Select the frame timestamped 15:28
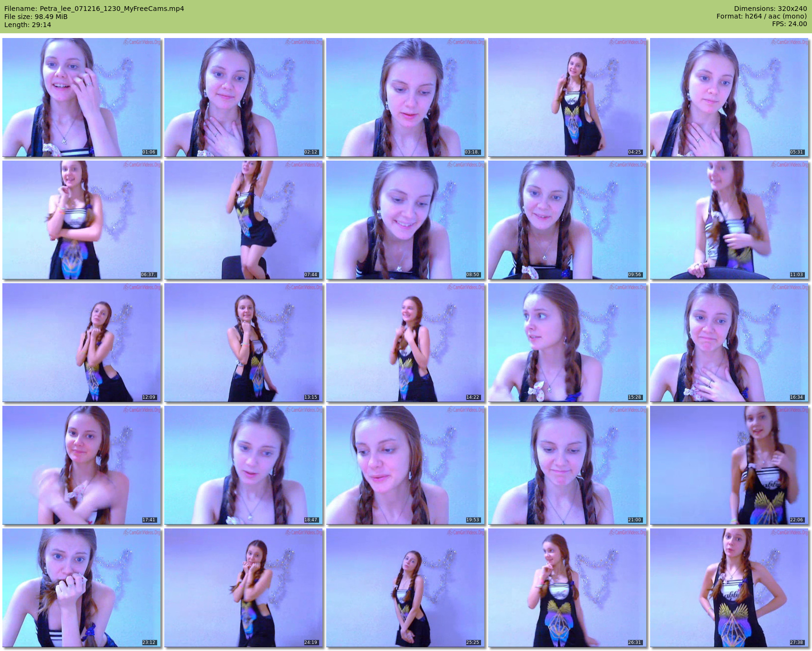 [x=567, y=343]
